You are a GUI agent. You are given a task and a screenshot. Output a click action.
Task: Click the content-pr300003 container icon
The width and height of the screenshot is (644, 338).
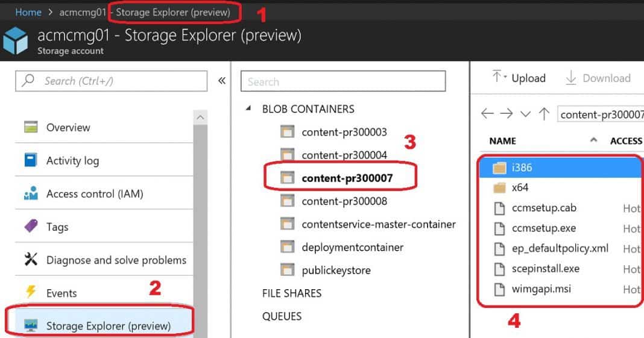287,132
